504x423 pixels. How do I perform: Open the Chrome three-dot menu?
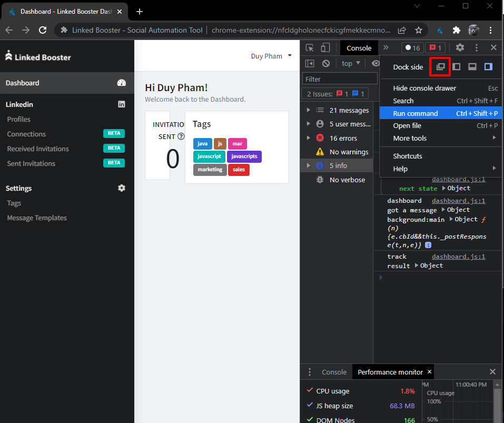(x=490, y=30)
